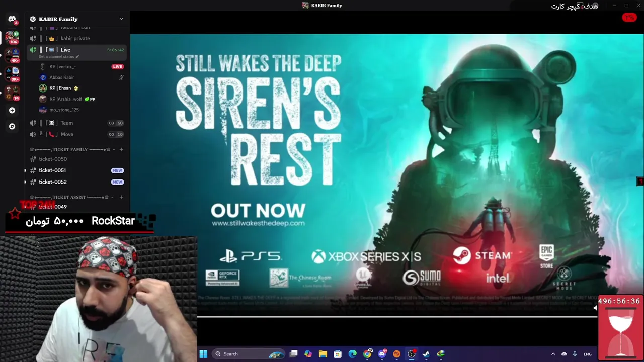
Task: Open the ticket-0052 channel
Action: pyautogui.click(x=77, y=182)
